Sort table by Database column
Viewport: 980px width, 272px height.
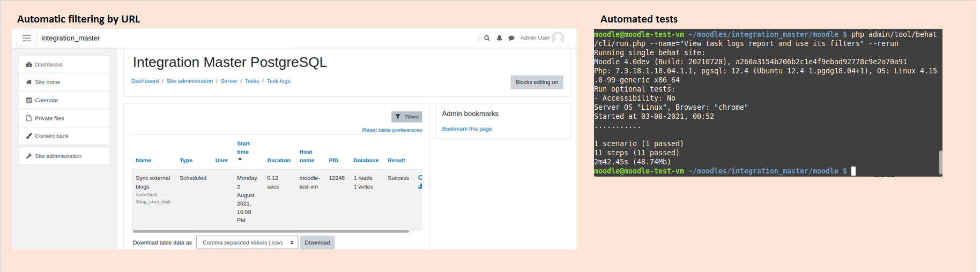pyautogui.click(x=366, y=160)
